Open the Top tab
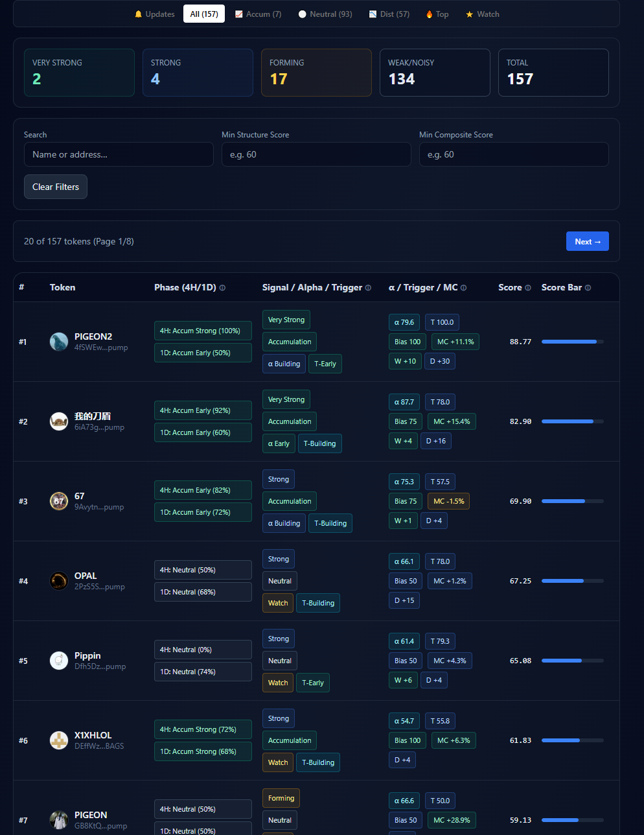 tap(437, 14)
